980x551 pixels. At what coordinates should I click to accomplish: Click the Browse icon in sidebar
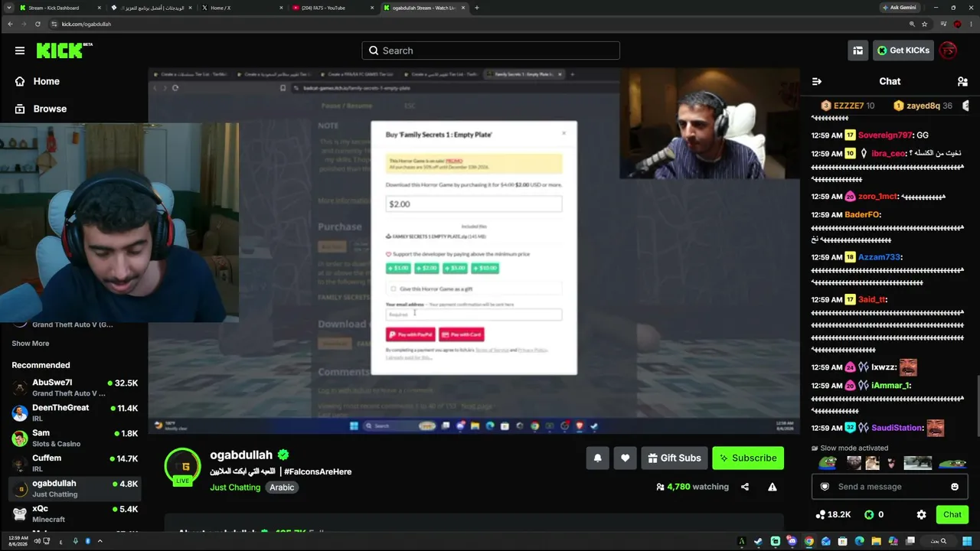click(x=20, y=109)
